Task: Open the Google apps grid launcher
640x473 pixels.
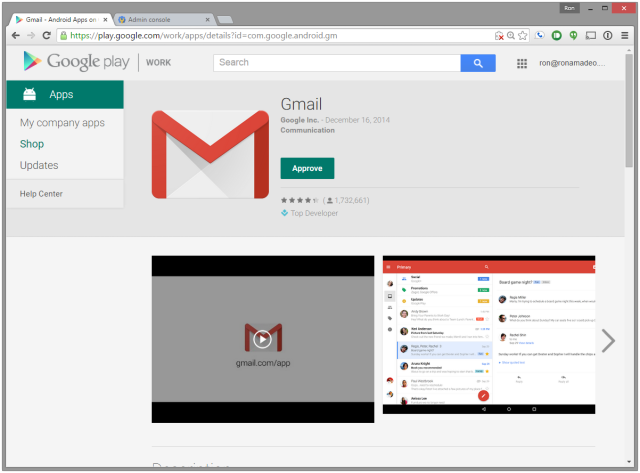Action: [522, 64]
